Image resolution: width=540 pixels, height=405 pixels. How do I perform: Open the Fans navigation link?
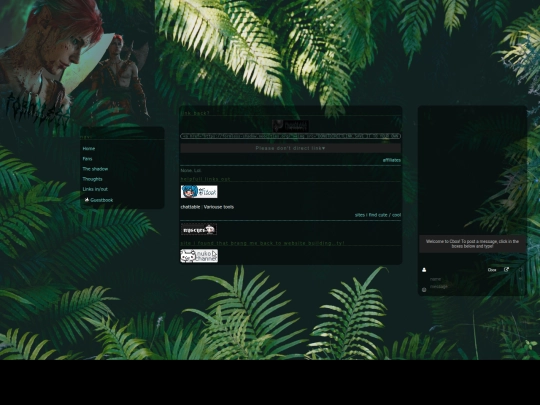(x=87, y=159)
